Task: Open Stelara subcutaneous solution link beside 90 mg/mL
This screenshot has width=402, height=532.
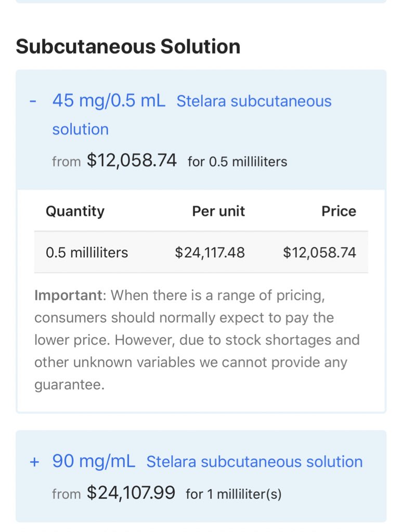Action: tap(254, 462)
